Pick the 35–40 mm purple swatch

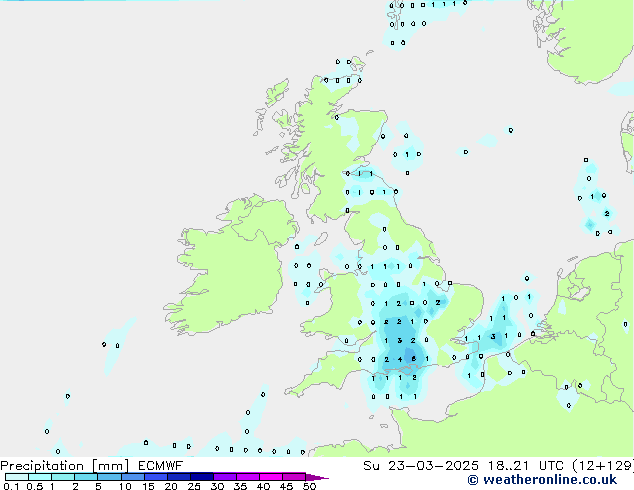click(247, 477)
